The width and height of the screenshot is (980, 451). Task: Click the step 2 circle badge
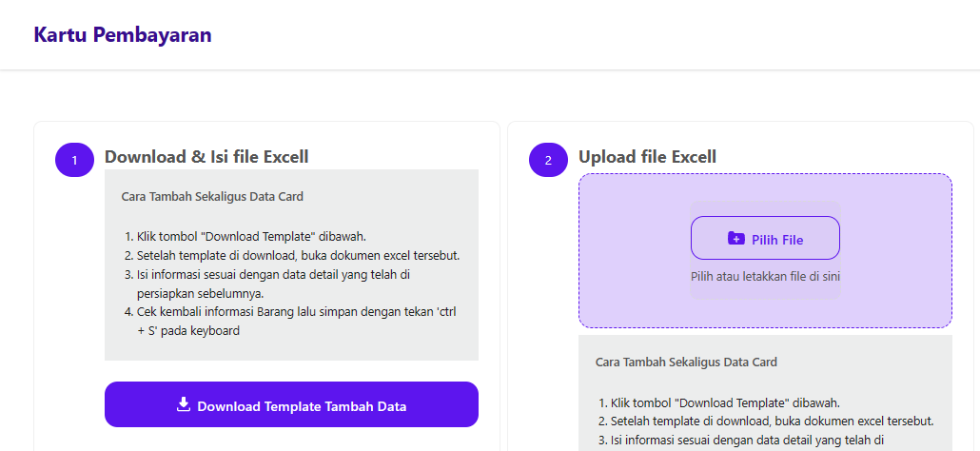point(548,160)
